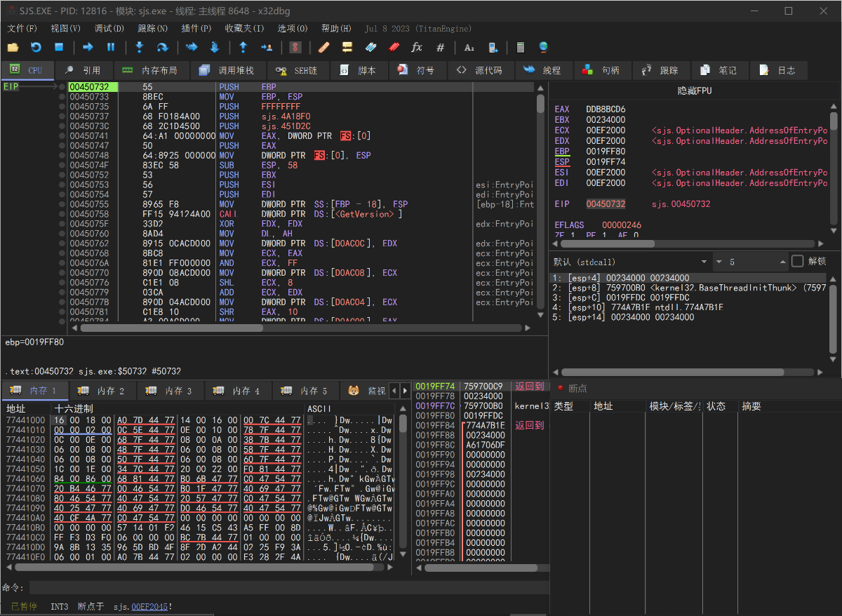Screen dimensions: 842x616
Task: Restart the debugged program
Action: (x=36, y=47)
